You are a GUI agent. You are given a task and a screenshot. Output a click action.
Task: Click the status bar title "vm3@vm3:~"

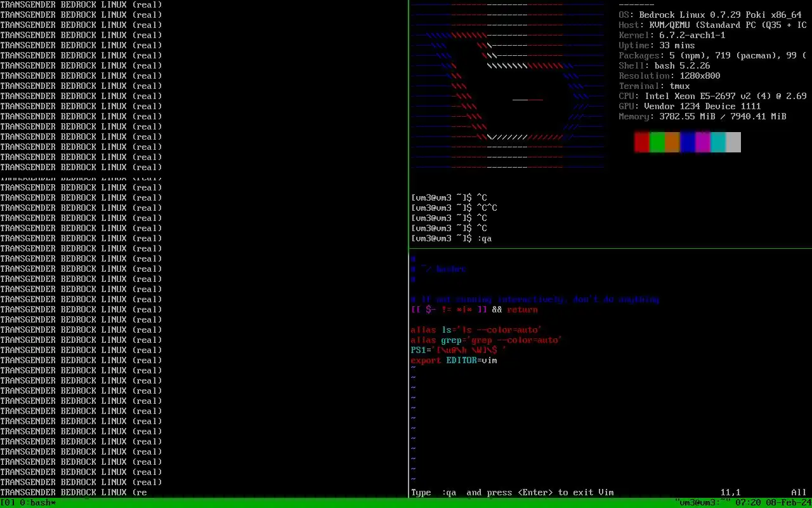point(702,502)
